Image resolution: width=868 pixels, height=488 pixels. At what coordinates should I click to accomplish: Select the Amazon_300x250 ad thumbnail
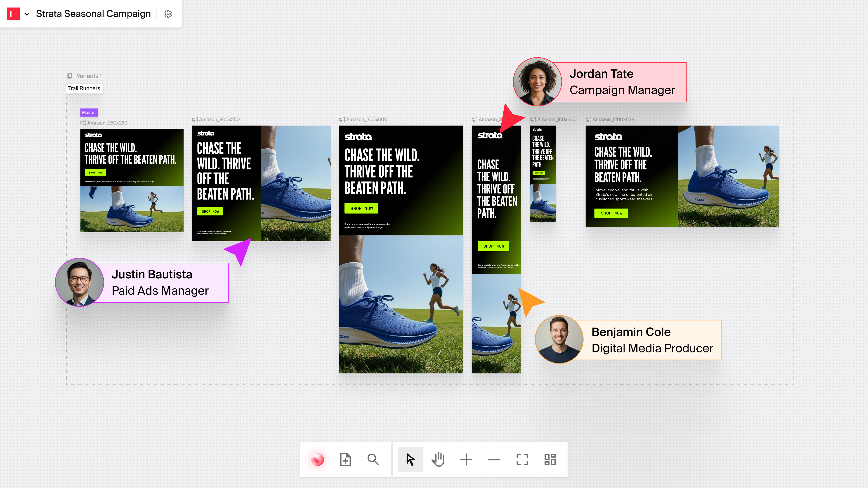261,183
